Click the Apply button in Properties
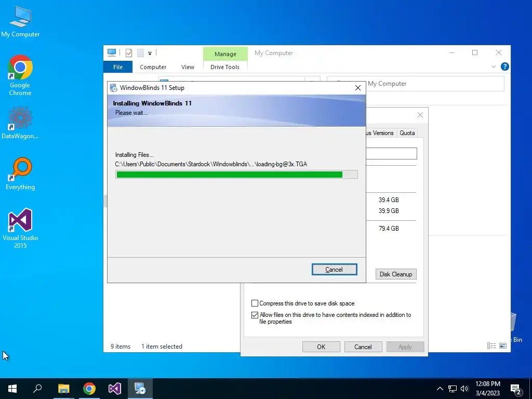Image resolution: width=532 pixels, height=399 pixels. (405, 347)
